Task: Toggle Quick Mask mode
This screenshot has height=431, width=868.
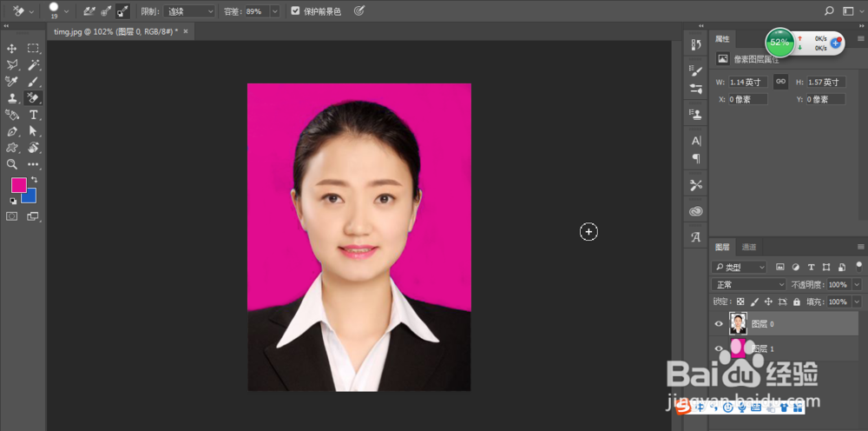Action: [11, 216]
